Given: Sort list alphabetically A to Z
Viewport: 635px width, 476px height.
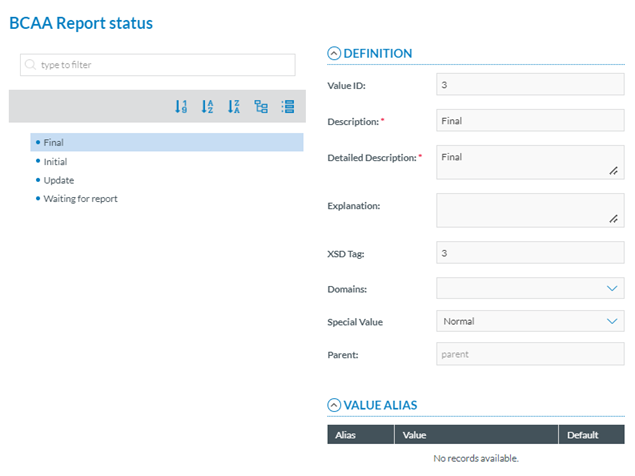Looking at the screenshot, I should pos(207,107).
